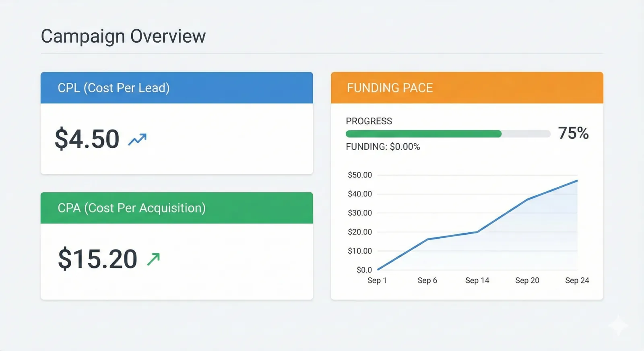The height and width of the screenshot is (351, 644).
Task: Click the 75% progress value
Action: (x=573, y=133)
